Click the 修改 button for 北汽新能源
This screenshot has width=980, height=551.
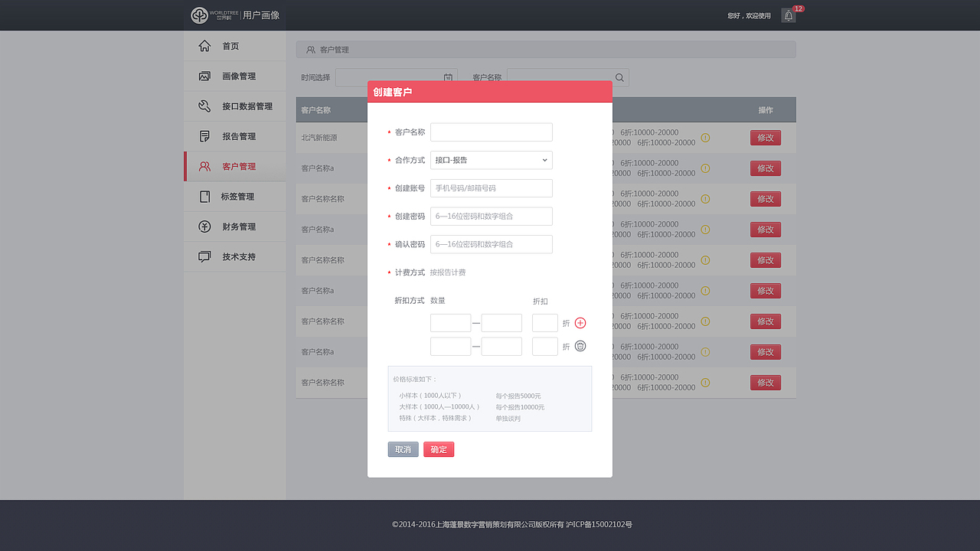(765, 137)
